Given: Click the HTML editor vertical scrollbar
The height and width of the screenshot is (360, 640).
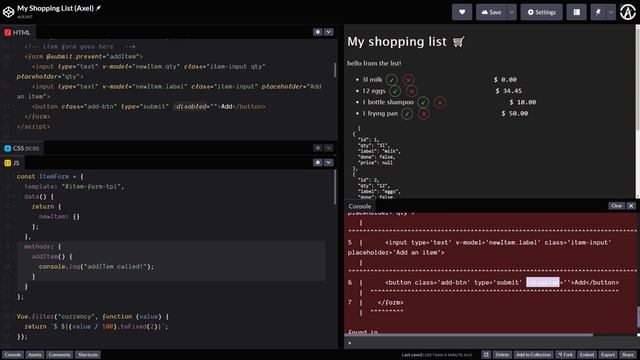Looking at the screenshot, I should (335, 70).
